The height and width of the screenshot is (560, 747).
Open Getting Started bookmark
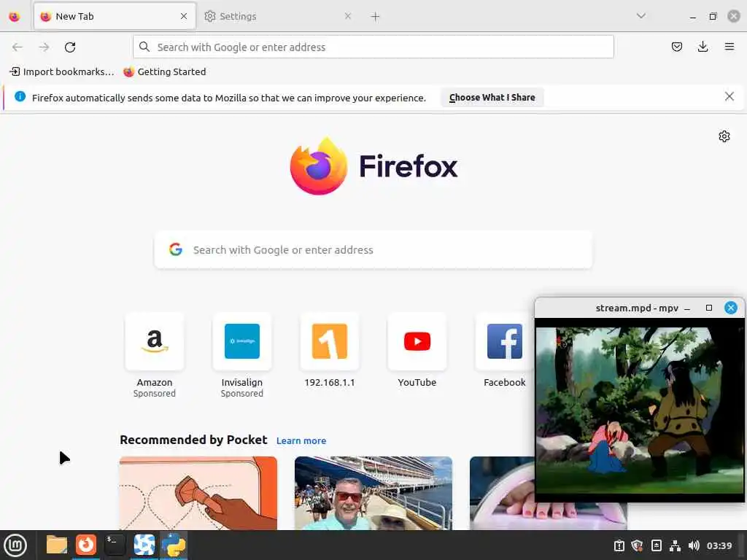(x=164, y=72)
